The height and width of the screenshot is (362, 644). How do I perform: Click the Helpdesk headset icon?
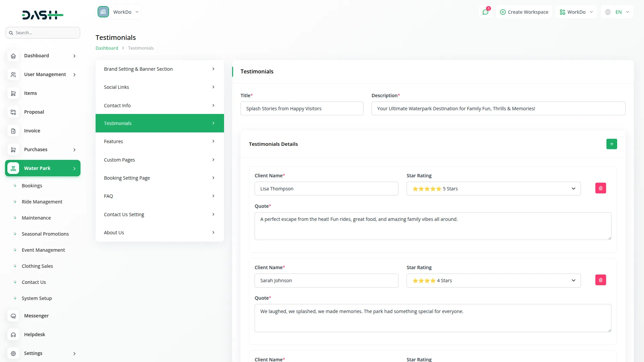(13, 335)
